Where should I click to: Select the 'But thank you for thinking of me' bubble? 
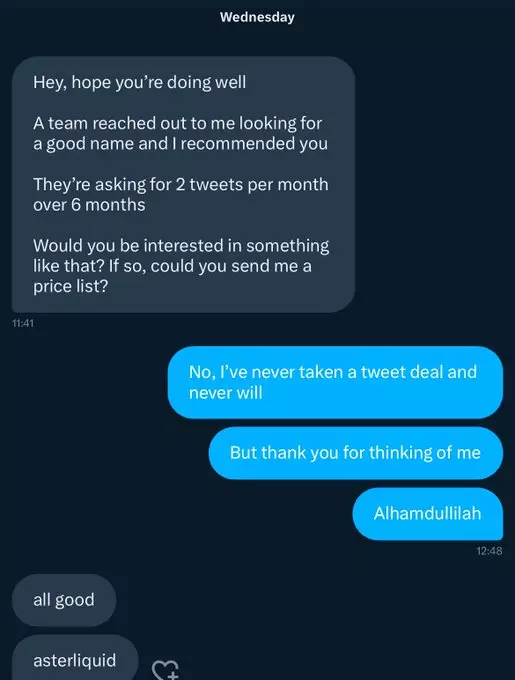point(356,453)
